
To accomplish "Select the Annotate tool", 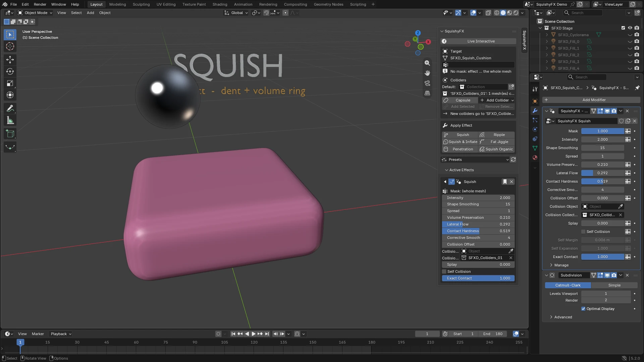I will coord(10,109).
